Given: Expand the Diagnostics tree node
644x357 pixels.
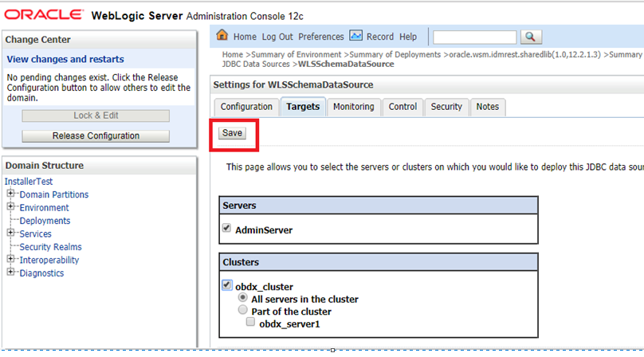Looking at the screenshot, I should [x=10, y=272].
